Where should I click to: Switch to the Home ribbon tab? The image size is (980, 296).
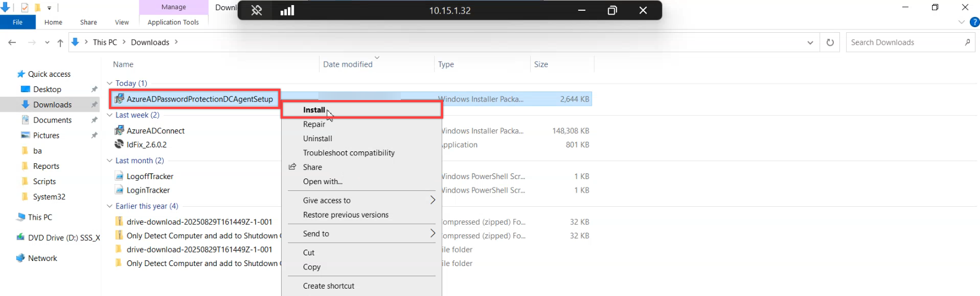[53, 23]
